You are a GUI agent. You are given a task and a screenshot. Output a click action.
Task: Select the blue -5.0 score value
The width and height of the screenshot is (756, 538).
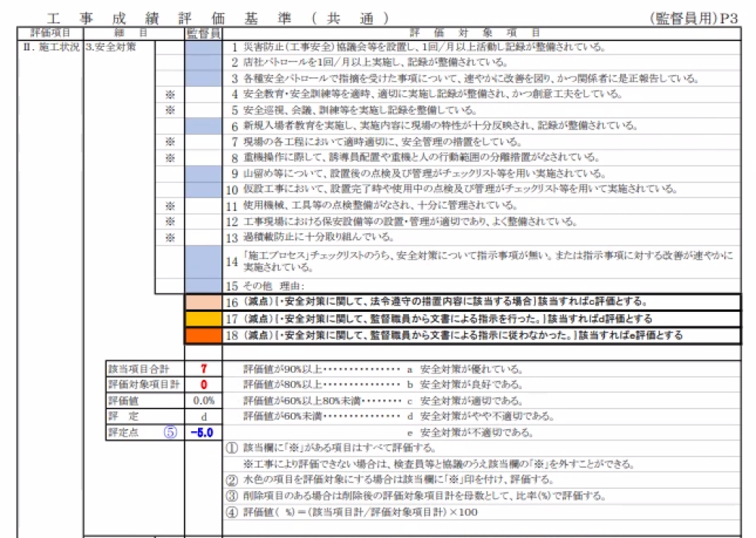coord(202,432)
